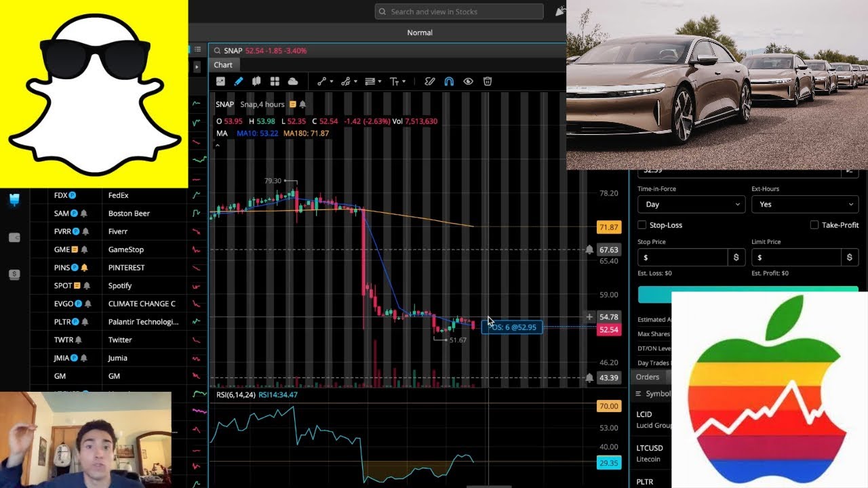
Task: Click the alert bell beside Snap,4 hours
Action: [x=302, y=104]
